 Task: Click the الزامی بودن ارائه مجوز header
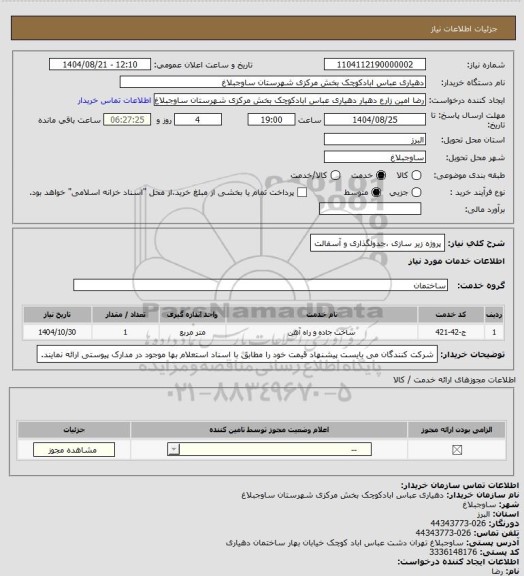click(x=456, y=429)
